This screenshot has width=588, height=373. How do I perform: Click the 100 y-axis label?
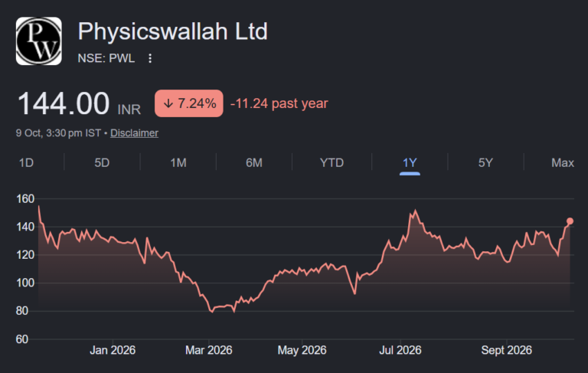point(25,283)
